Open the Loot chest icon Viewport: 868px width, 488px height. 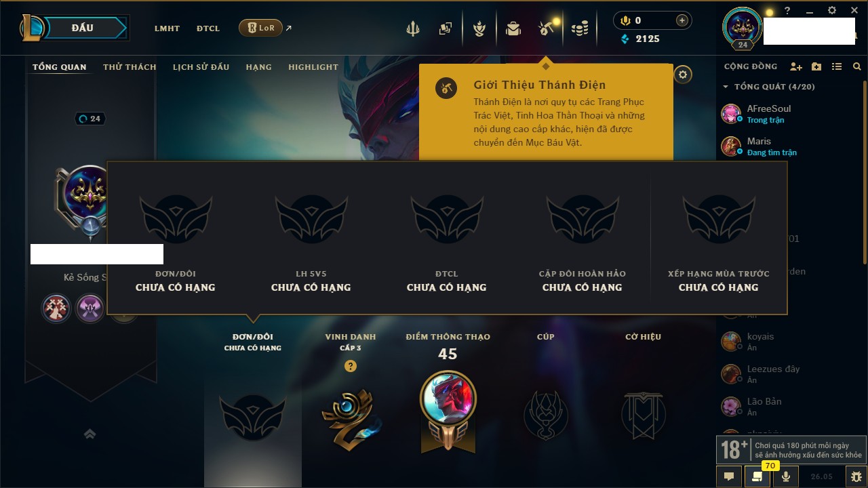513,28
